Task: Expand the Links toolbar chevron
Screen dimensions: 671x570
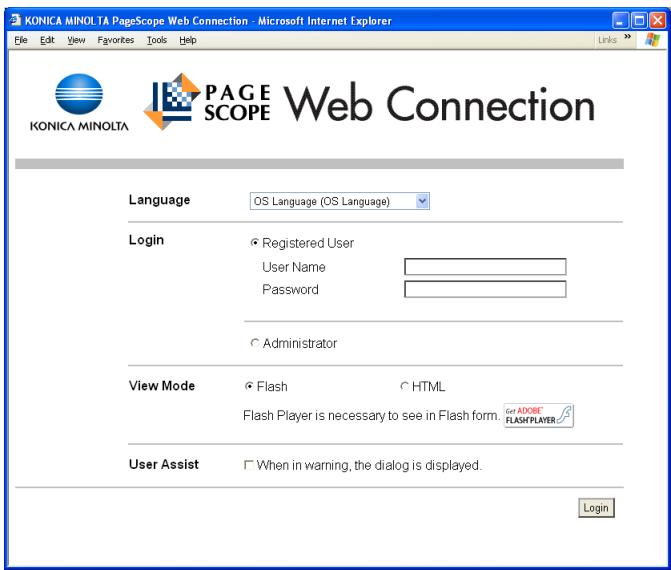Action: click(628, 37)
